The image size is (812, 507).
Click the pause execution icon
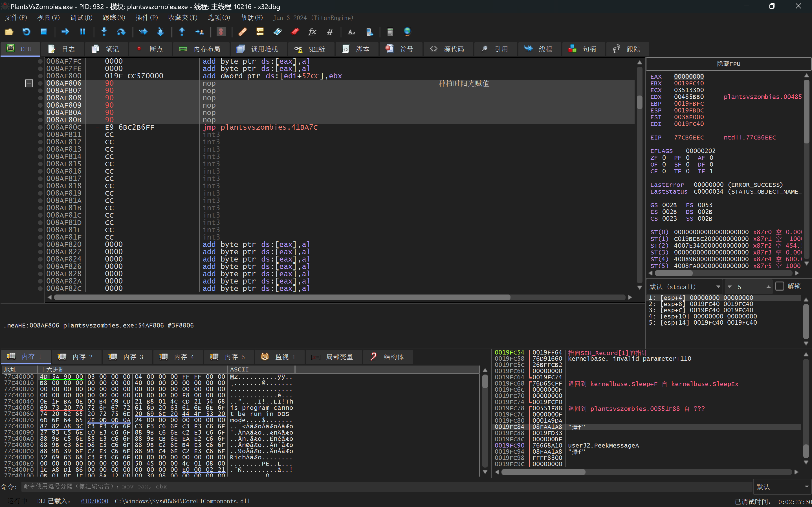coord(83,32)
